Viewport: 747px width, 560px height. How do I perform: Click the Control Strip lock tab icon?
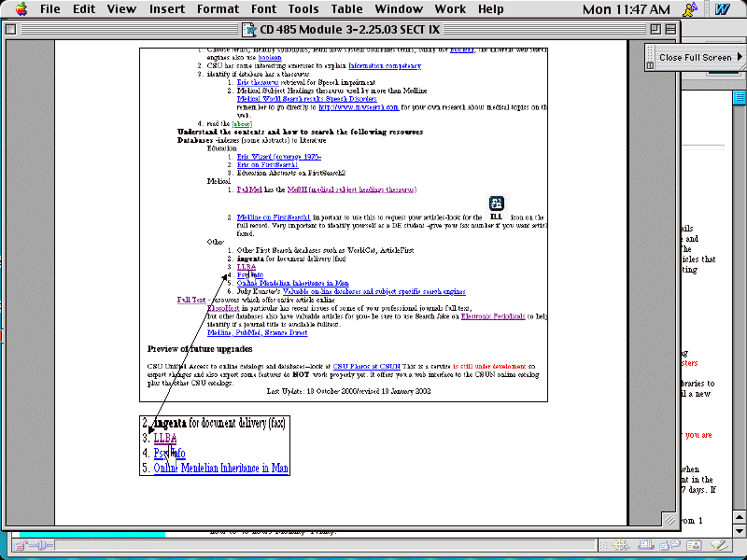[x=19, y=545]
